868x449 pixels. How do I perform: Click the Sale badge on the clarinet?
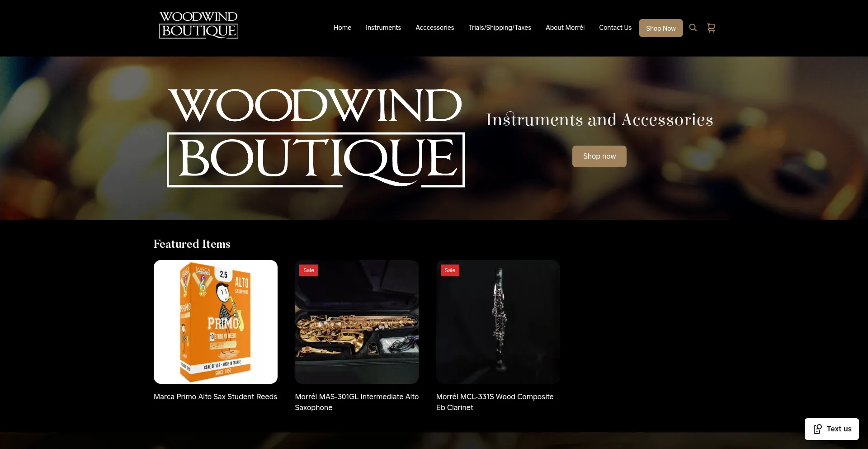pos(450,270)
